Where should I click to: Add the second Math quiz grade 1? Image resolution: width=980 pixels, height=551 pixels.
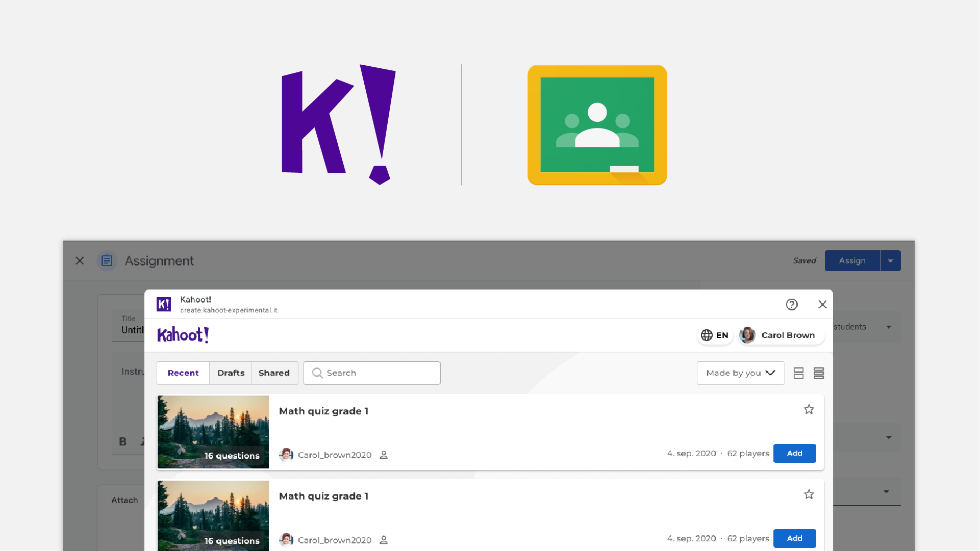click(794, 538)
